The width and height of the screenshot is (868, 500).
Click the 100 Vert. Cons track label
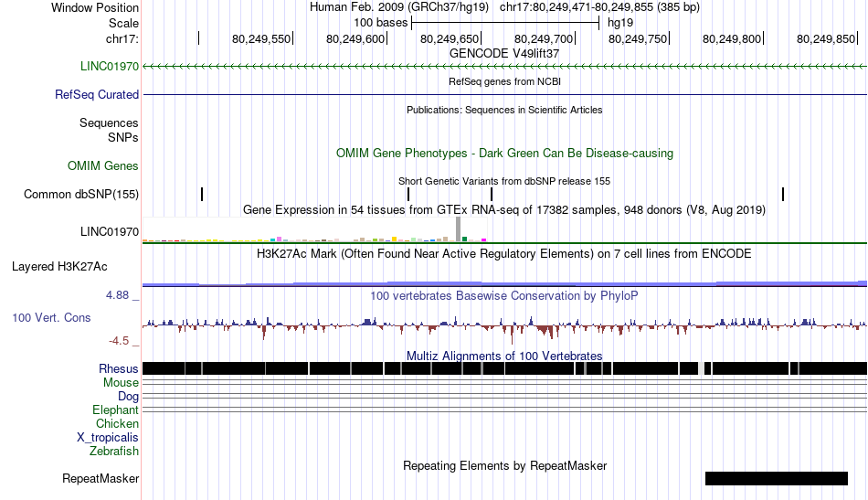[x=51, y=318]
